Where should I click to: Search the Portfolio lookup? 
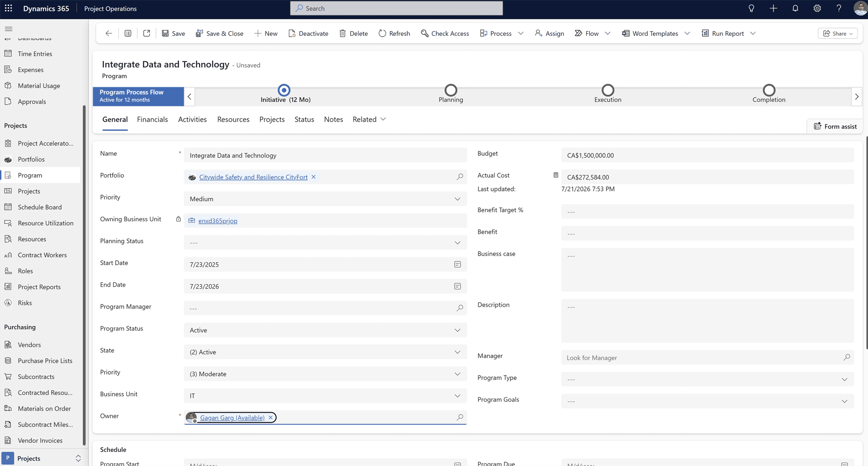(x=460, y=177)
